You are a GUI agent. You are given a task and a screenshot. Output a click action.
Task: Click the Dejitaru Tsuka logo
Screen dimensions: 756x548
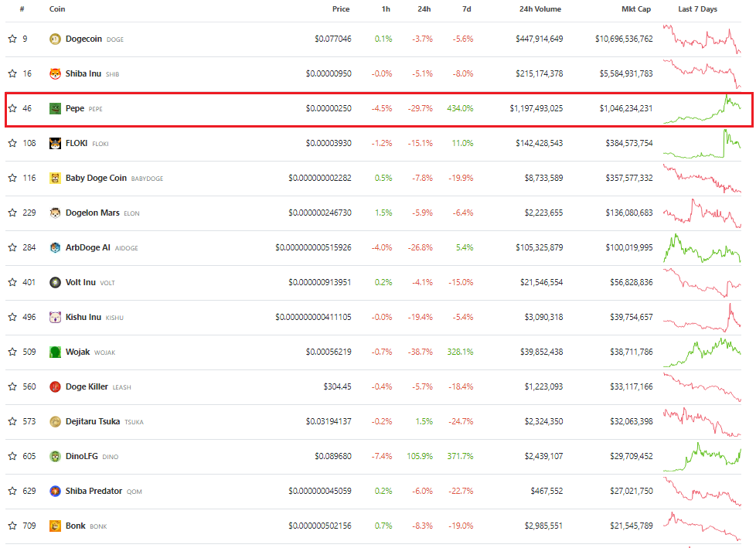click(x=56, y=421)
